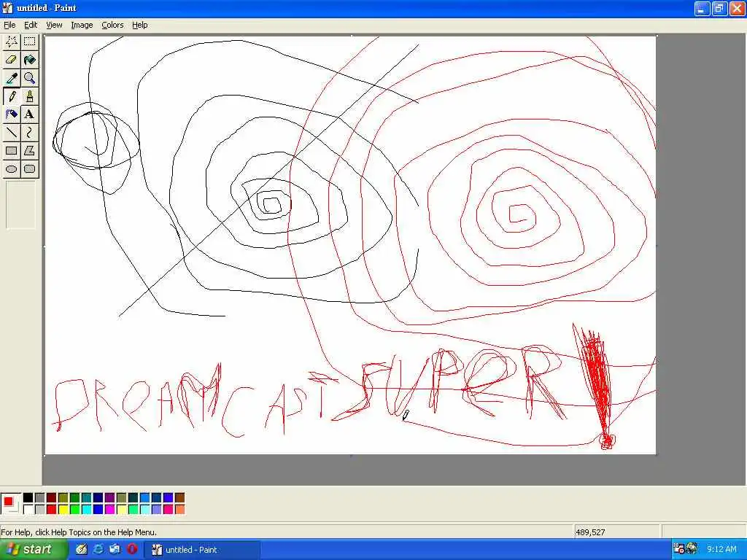Choose the yellow palette swatch

[x=63, y=509]
